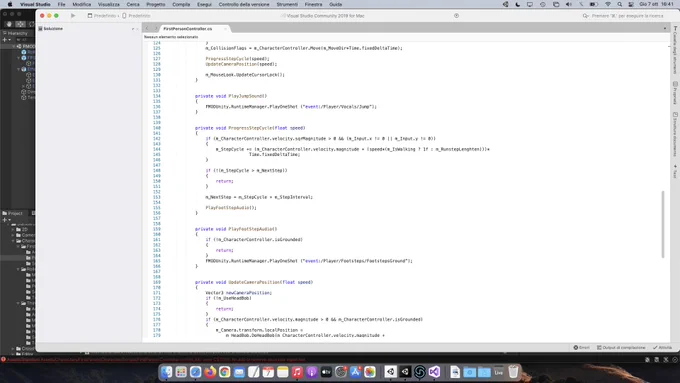Screen dimensions: 680x383
Task: Open Google Chrome from the Dock
Action: pos(224,372)
